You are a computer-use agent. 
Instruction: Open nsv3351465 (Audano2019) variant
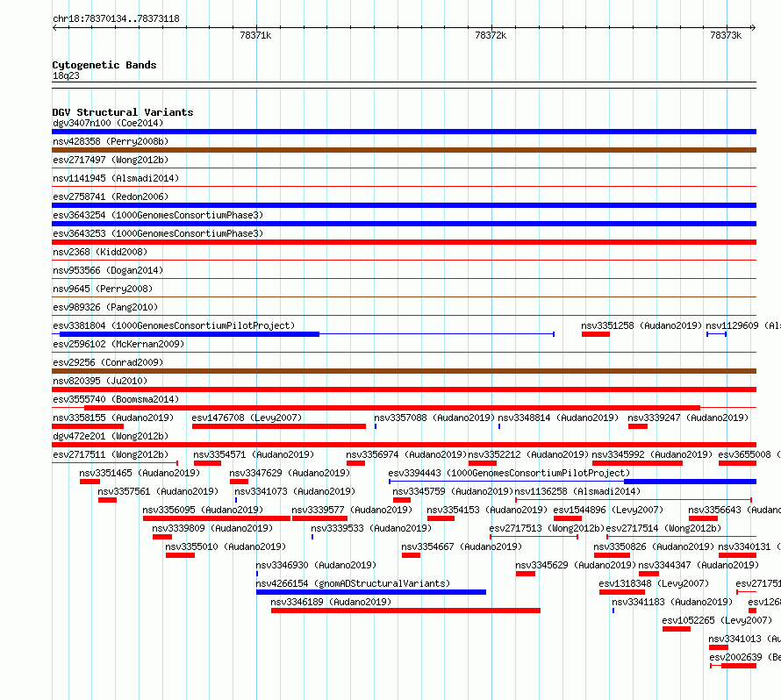(x=140, y=473)
